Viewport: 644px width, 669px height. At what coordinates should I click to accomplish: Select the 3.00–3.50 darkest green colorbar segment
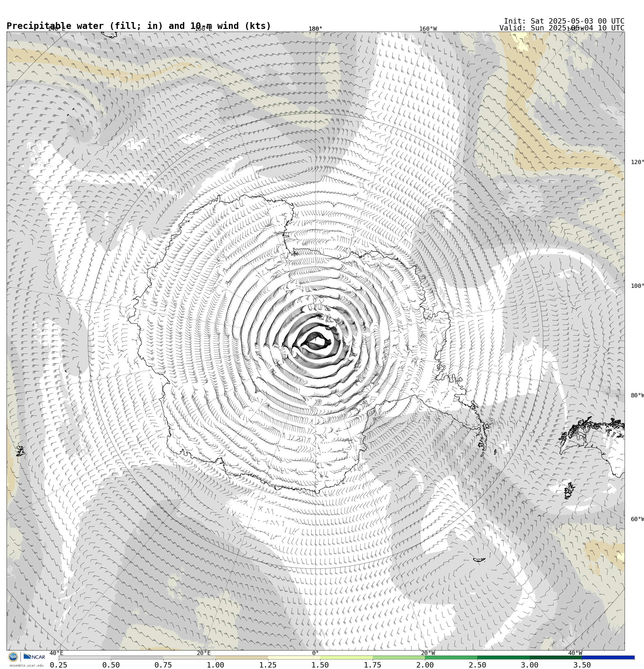(x=556, y=657)
